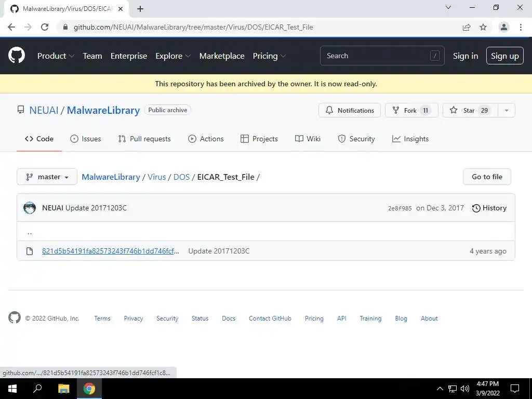Open Chrome tab search chevron

(x=448, y=7)
